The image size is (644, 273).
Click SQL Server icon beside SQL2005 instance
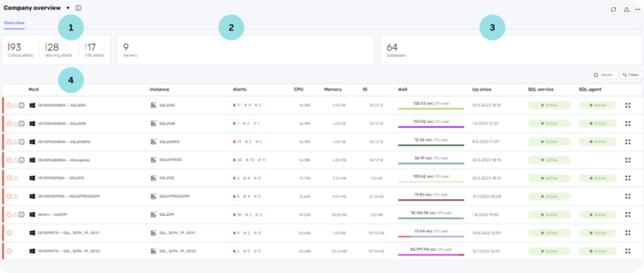153,106
